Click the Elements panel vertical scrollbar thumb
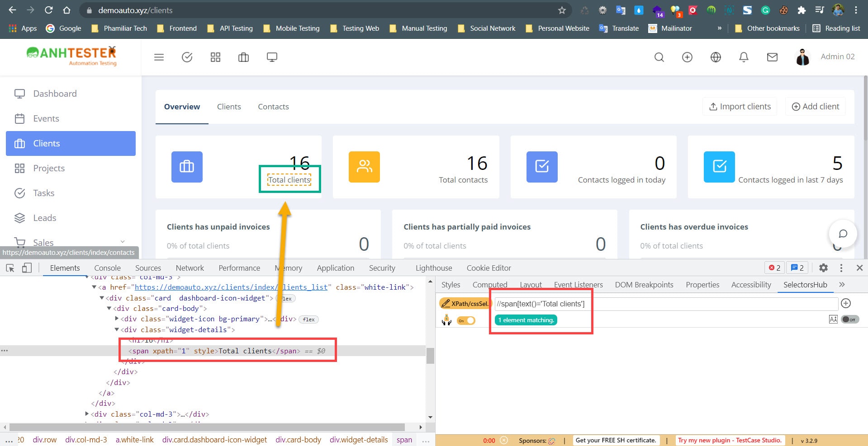 tap(430, 356)
